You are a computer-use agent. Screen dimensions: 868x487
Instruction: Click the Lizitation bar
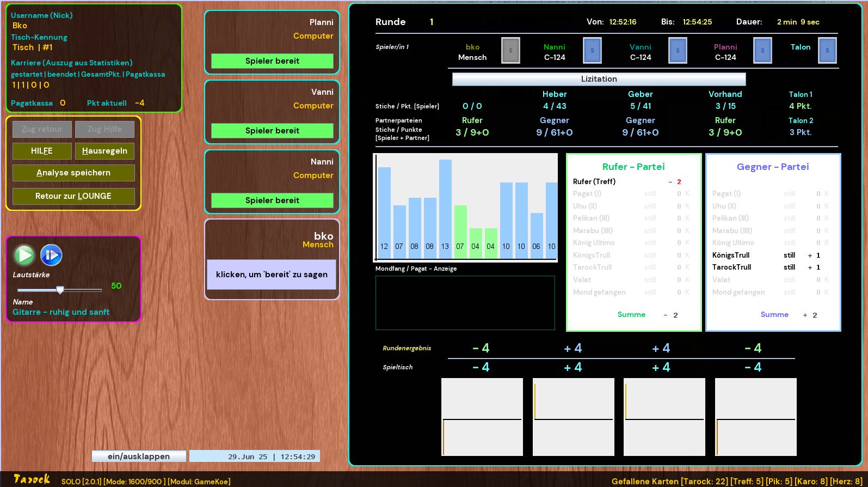pyautogui.click(x=599, y=79)
